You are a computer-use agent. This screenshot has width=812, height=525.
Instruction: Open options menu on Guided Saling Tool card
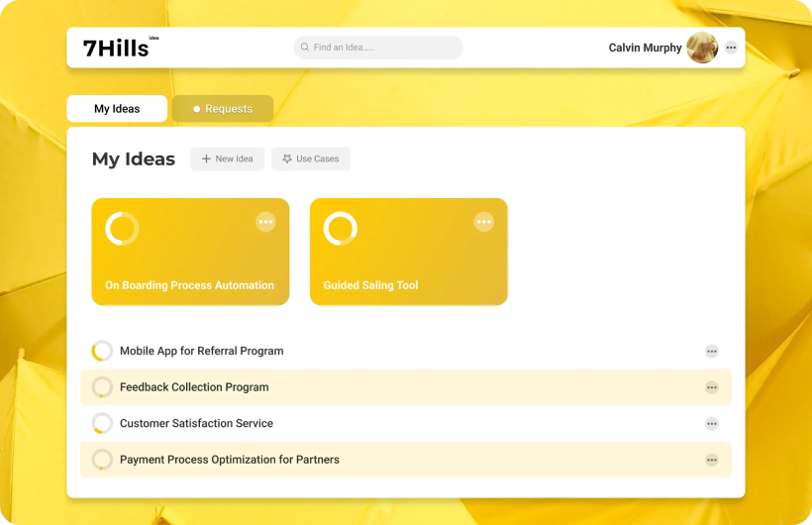tap(483, 222)
